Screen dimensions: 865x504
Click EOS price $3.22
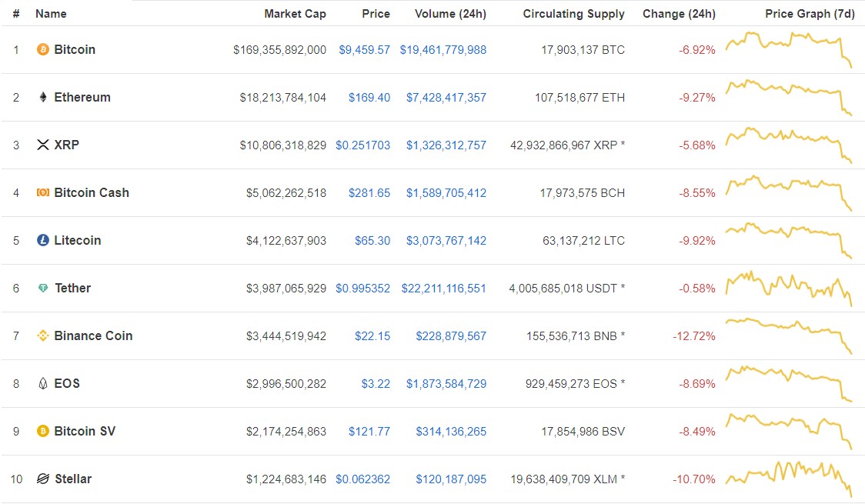[x=376, y=384]
